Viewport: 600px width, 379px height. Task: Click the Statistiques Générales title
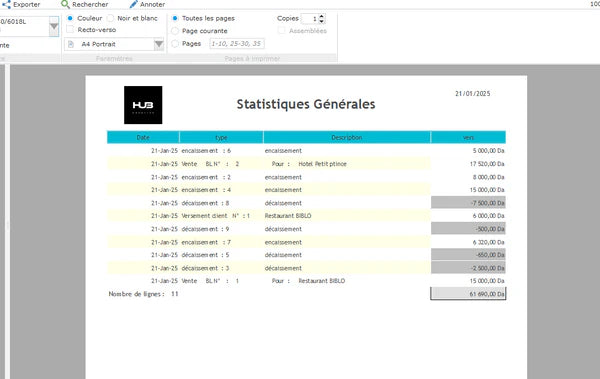[x=306, y=104]
